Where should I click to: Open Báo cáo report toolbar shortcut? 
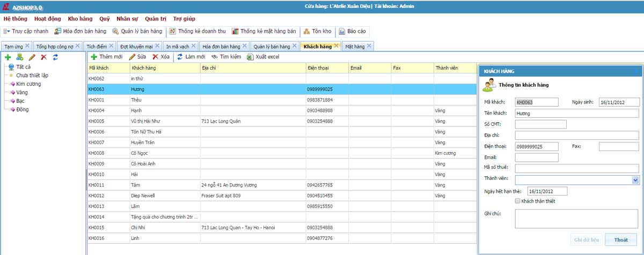click(x=353, y=31)
